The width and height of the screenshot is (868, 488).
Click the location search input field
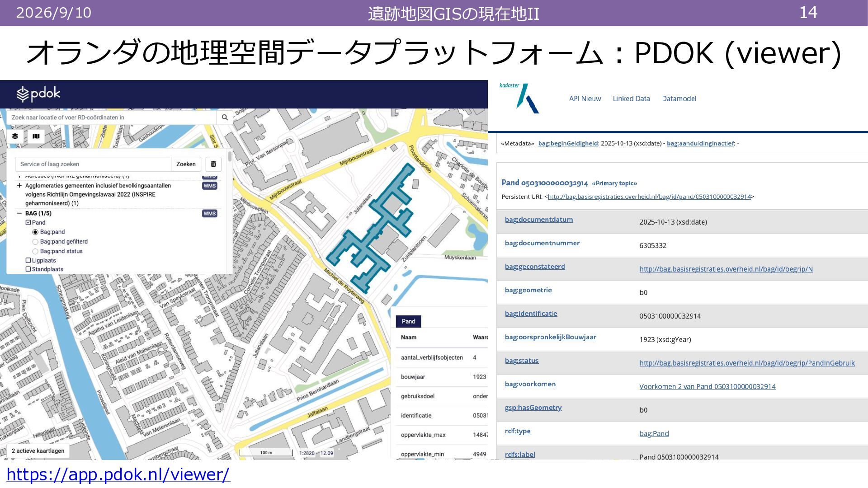(112, 117)
